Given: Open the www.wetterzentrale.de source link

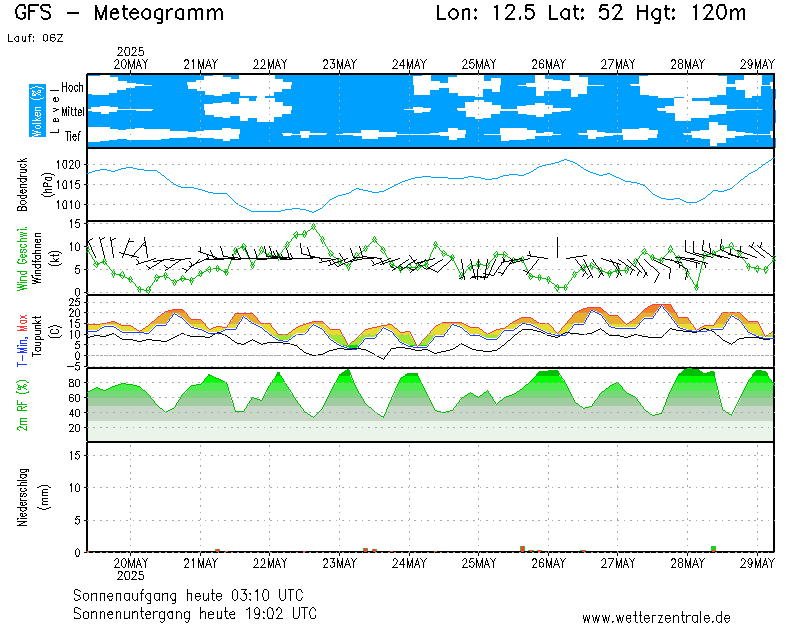Looking at the screenshot, I should coord(656,618).
